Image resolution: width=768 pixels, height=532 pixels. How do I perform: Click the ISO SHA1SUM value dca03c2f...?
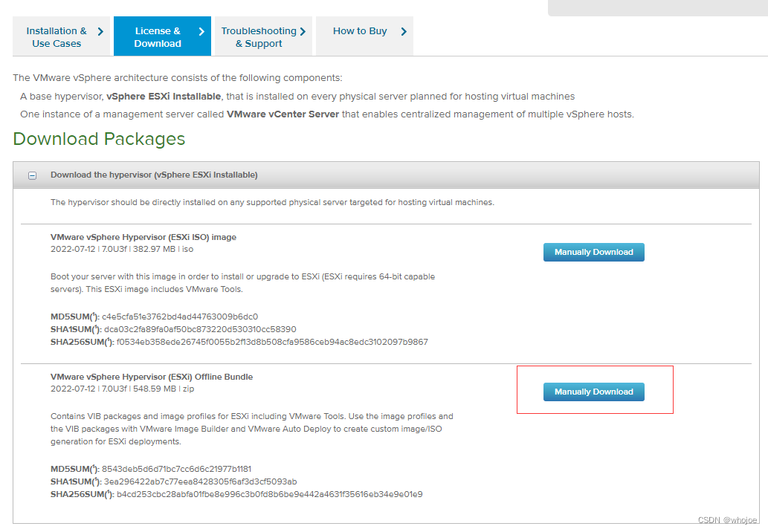[x=200, y=329]
